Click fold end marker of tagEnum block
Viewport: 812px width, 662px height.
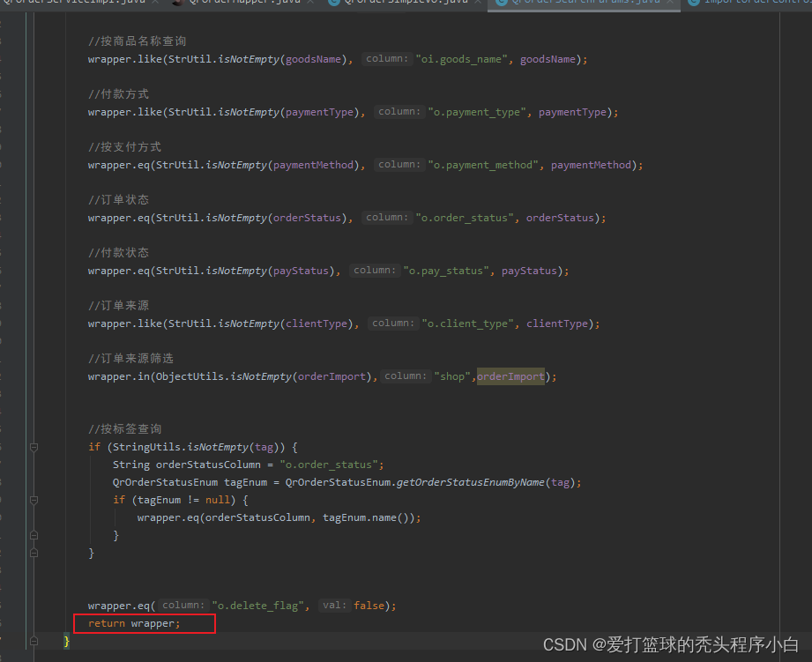point(34,535)
